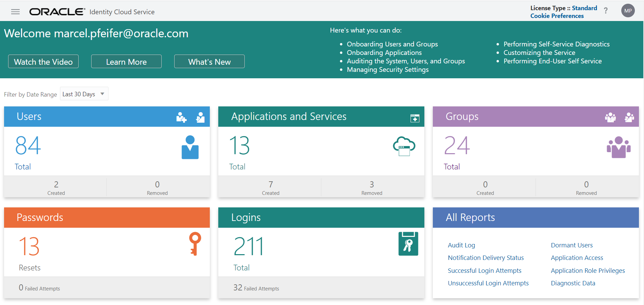
Task: Click the 2 Created users stat
Action: point(56,187)
